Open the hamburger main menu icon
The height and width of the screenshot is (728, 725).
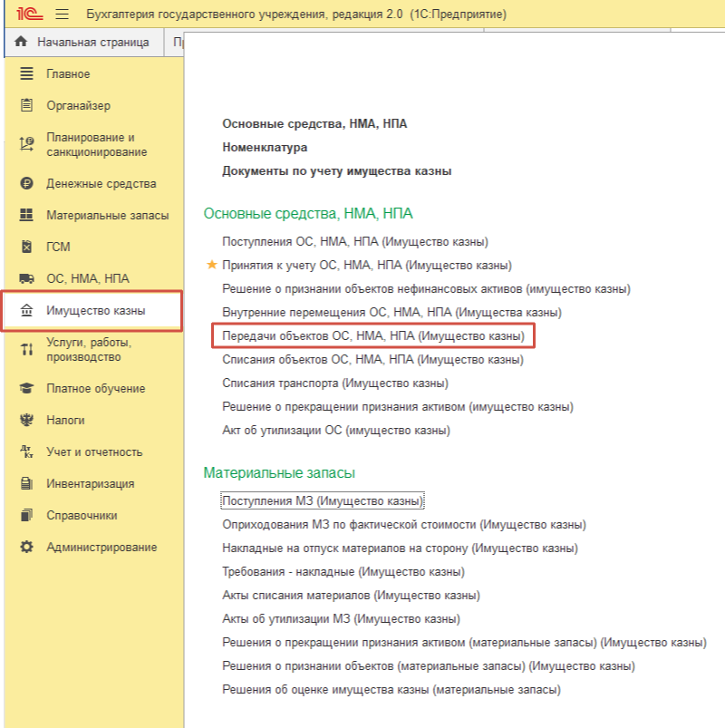coord(63,15)
